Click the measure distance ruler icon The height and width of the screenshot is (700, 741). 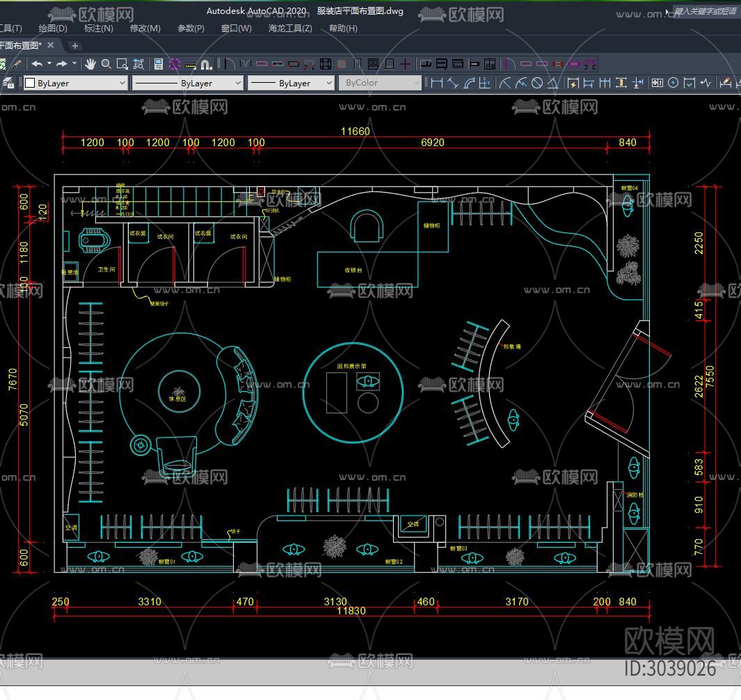[x=191, y=64]
